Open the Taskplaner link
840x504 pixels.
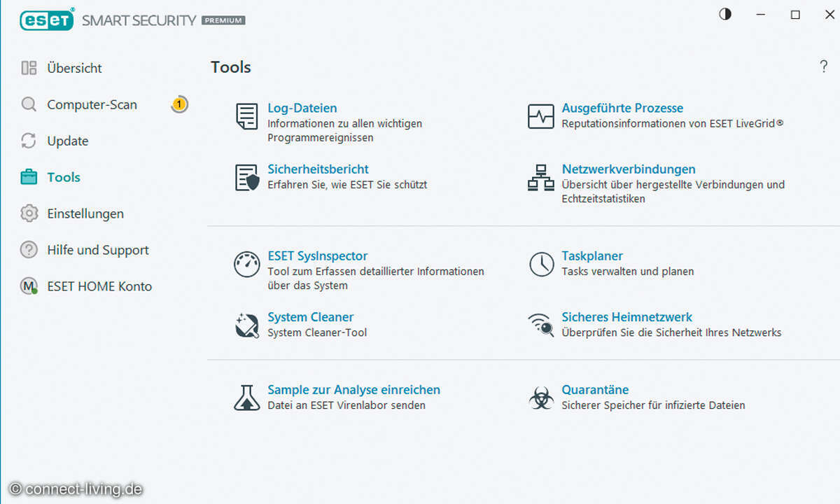pyautogui.click(x=592, y=256)
